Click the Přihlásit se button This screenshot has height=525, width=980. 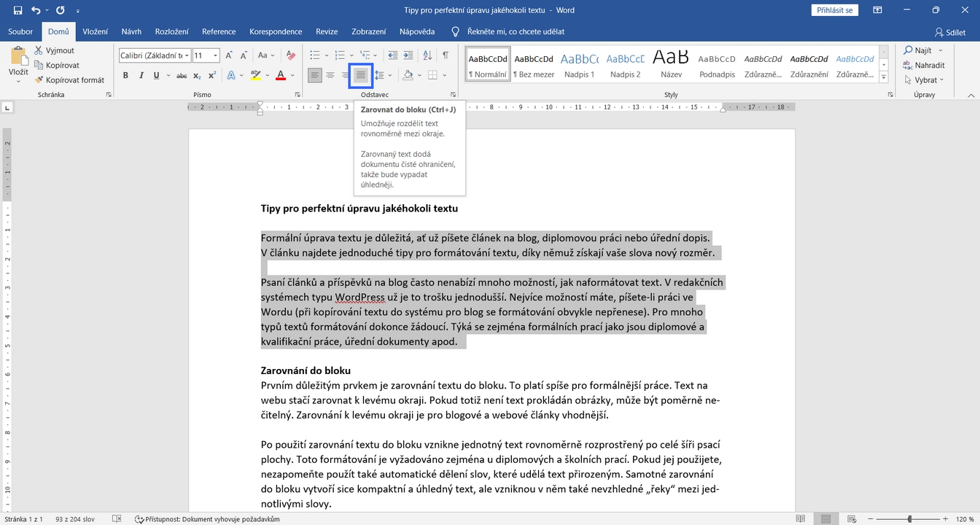pyautogui.click(x=835, y=10)
